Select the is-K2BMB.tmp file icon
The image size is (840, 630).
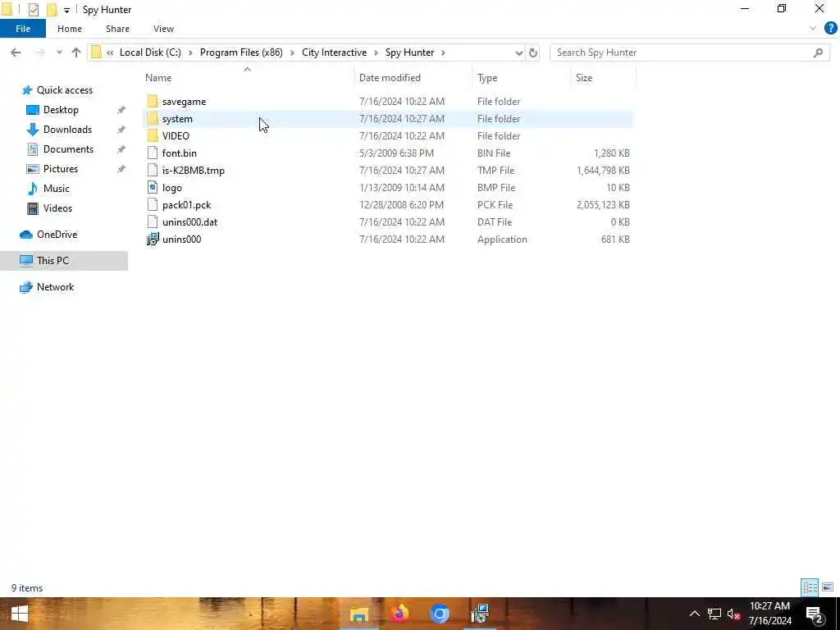click(x=153, y=171)
